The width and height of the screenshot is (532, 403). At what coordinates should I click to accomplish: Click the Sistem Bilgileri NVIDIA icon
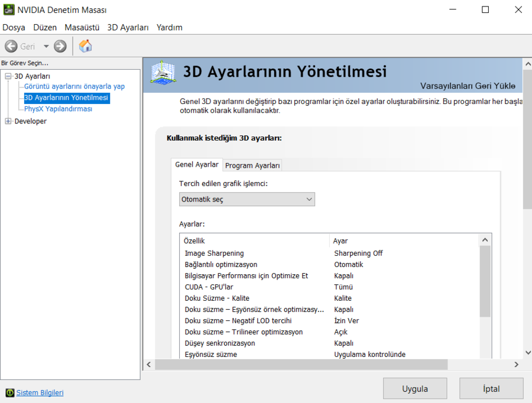10,392
